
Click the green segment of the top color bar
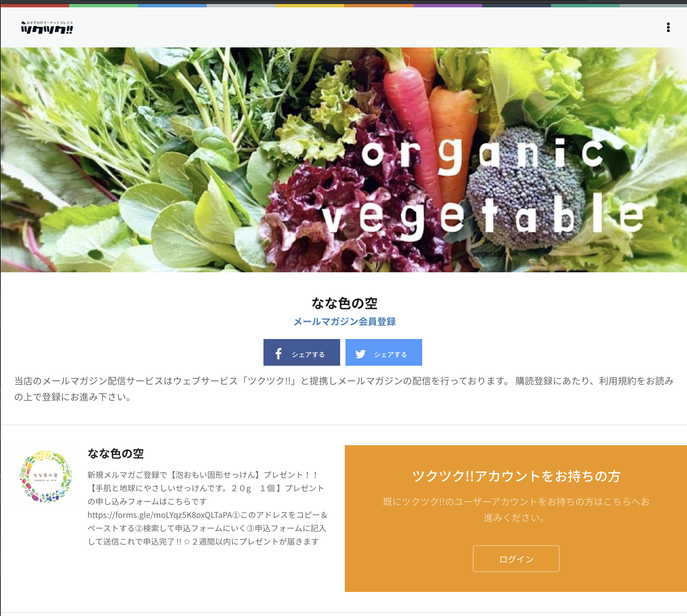point(103,5)
